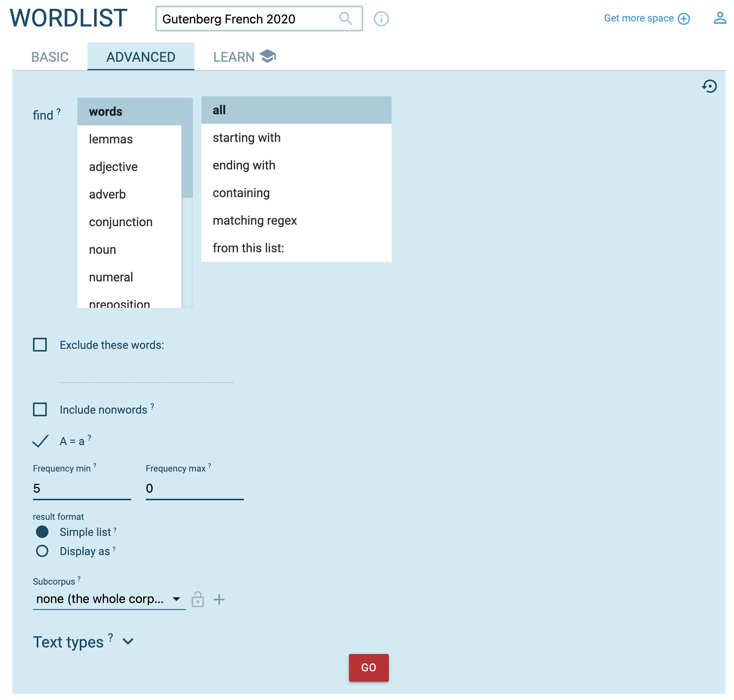Open the Subcorpus dropdown
The width and height of the screenshot is (734, 700).
[109, 599]
